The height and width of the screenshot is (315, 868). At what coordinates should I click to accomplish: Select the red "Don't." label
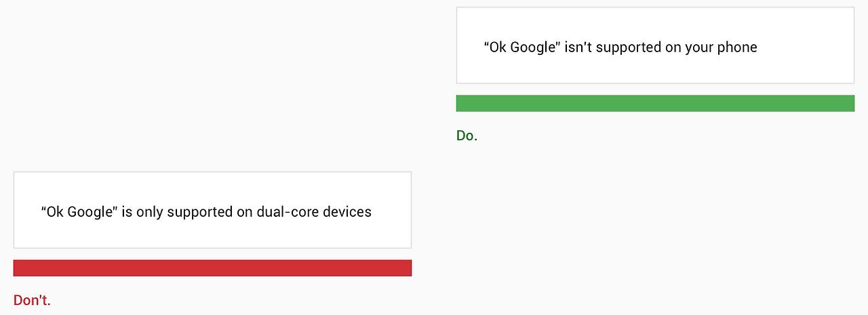coord(32,299)
